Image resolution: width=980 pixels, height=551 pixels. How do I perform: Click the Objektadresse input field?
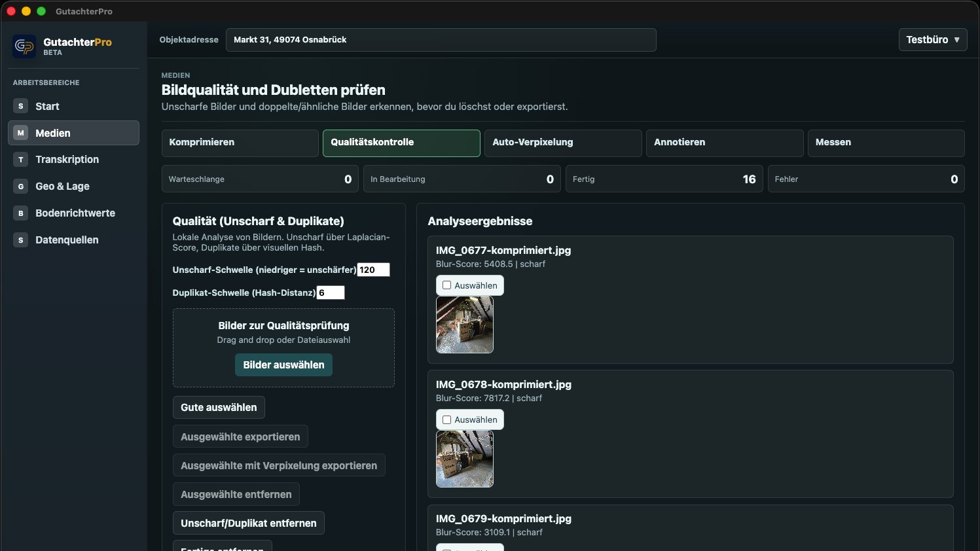(x=441, y=40)
